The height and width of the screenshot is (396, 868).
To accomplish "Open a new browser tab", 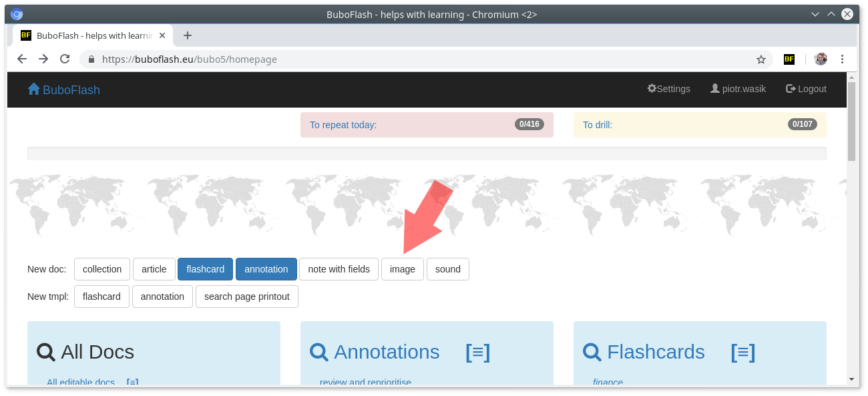I will pyautogui.click(x=188, y=35).
